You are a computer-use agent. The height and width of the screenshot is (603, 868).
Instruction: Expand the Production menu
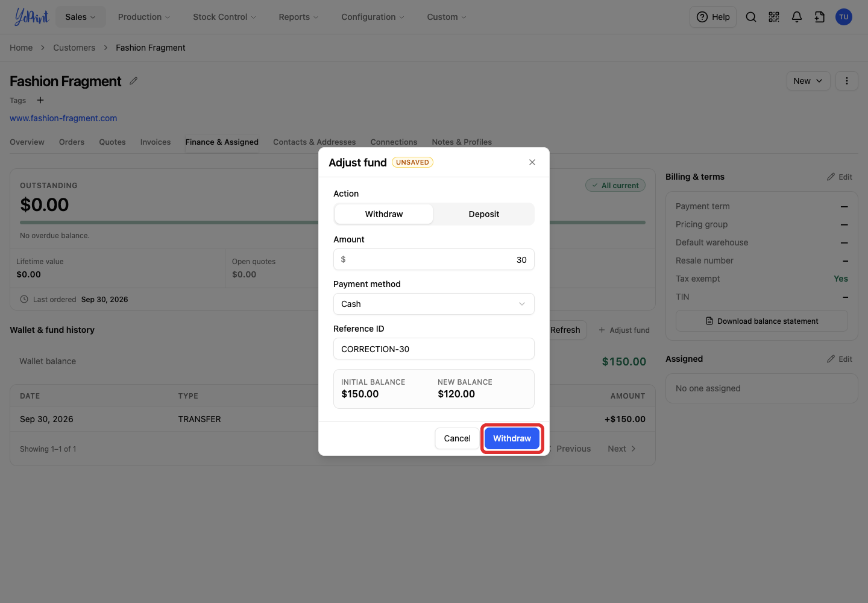[x=144, y=17]
